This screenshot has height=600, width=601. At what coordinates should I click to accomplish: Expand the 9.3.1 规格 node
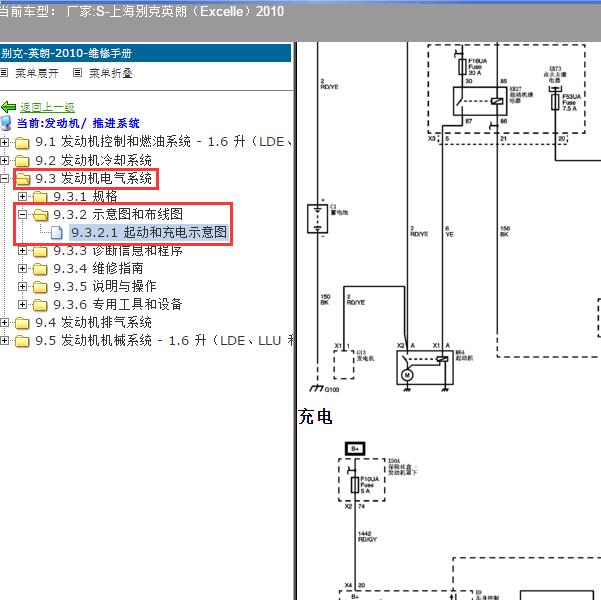pos(22,196)
